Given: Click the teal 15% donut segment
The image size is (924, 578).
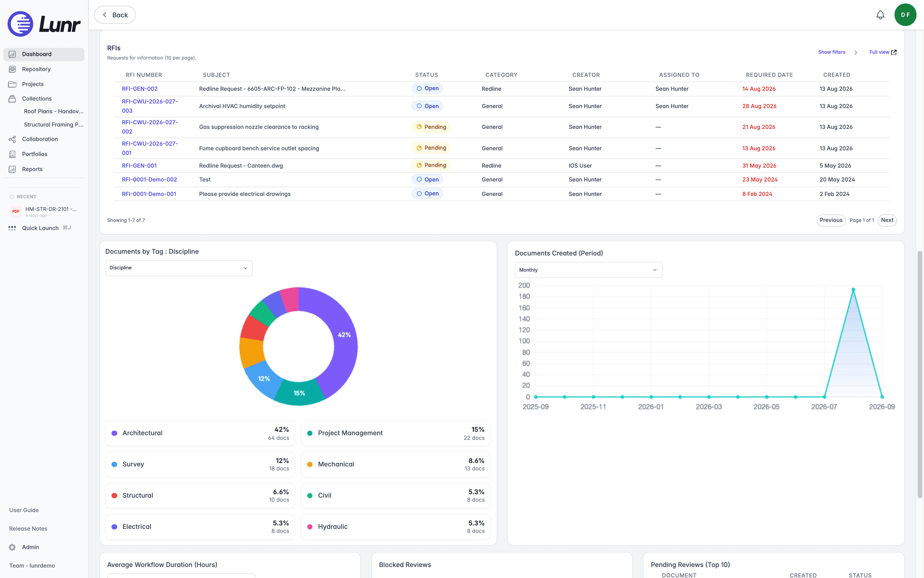Looking at the screenshot, I should click(299, 393).
